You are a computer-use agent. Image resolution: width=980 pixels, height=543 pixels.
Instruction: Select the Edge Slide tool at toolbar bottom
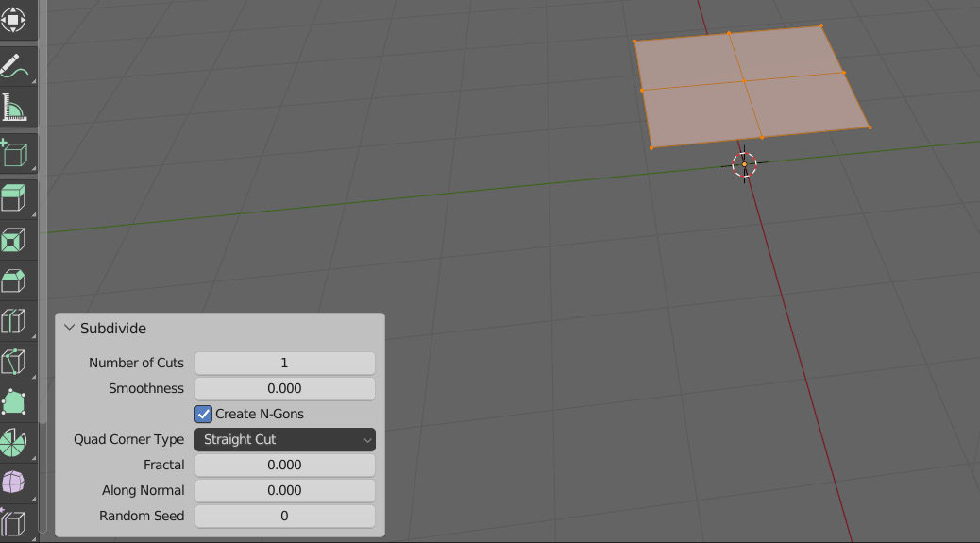13,523
